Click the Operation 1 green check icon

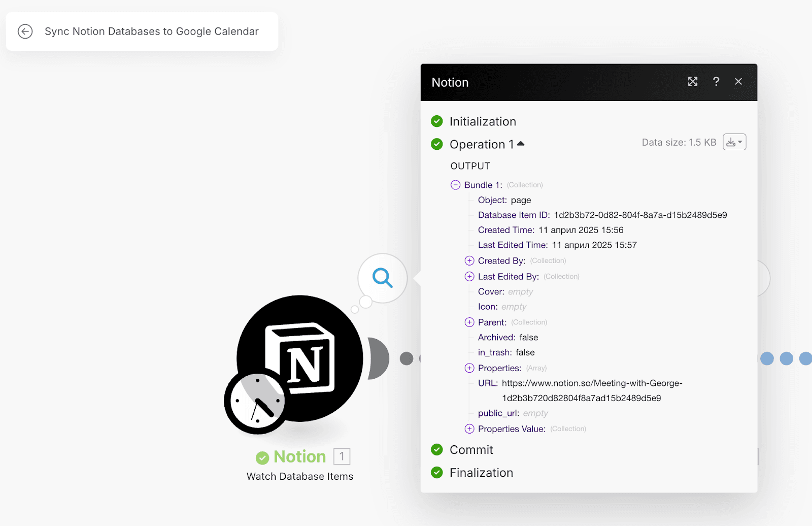pyautogui.click(x=437, y=144)
